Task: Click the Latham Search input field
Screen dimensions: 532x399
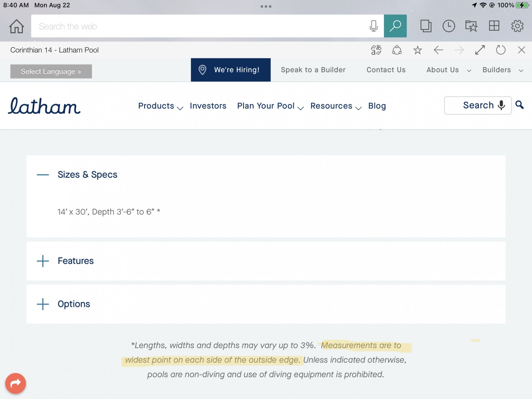Action: point(478,105)
